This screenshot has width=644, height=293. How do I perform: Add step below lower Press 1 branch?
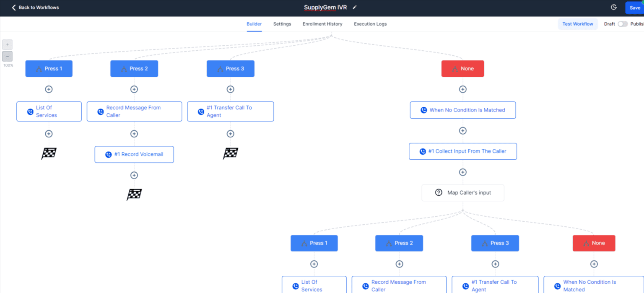[x=314, y=264]
